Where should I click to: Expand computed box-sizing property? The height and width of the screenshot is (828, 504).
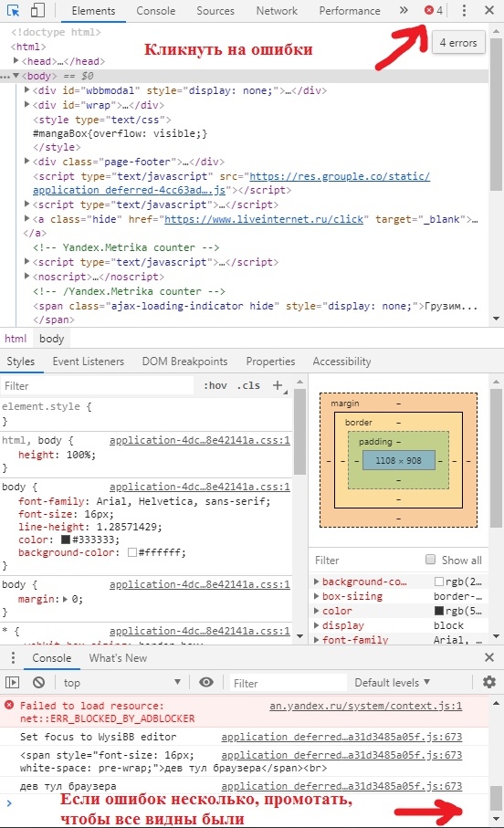click(317, 596)
